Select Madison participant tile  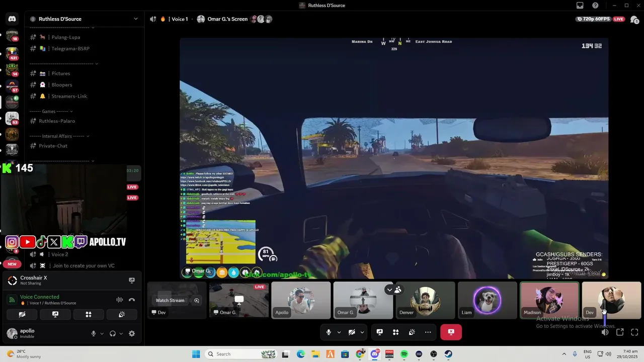click(549, 300)
